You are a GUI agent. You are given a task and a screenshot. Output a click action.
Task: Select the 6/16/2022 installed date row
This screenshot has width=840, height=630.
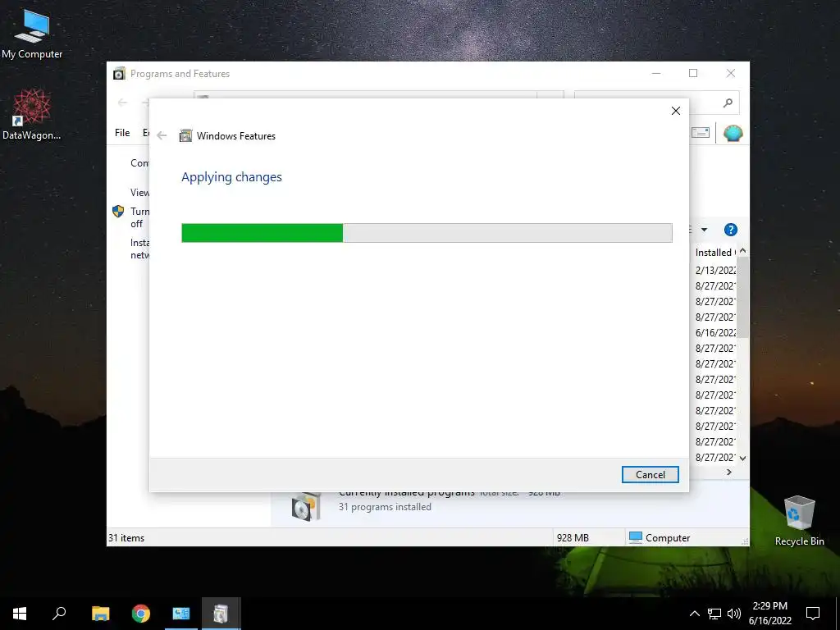click(715, 333)
